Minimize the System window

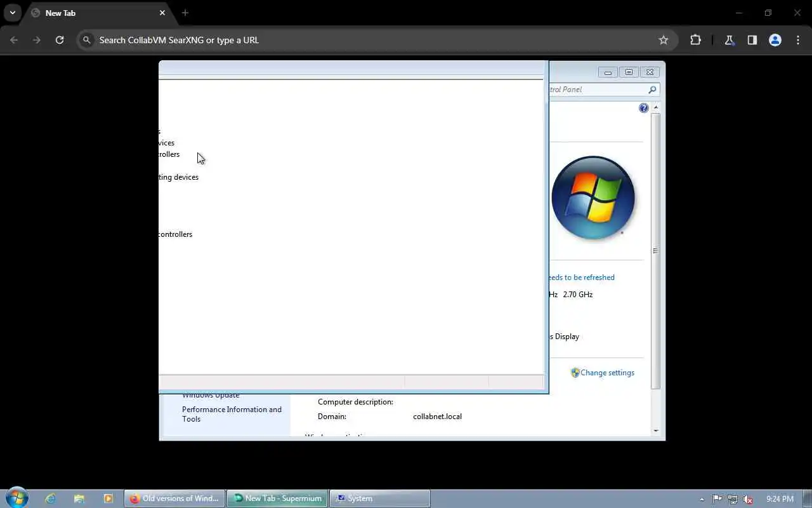pyautogui.click(x=608, y=72)
